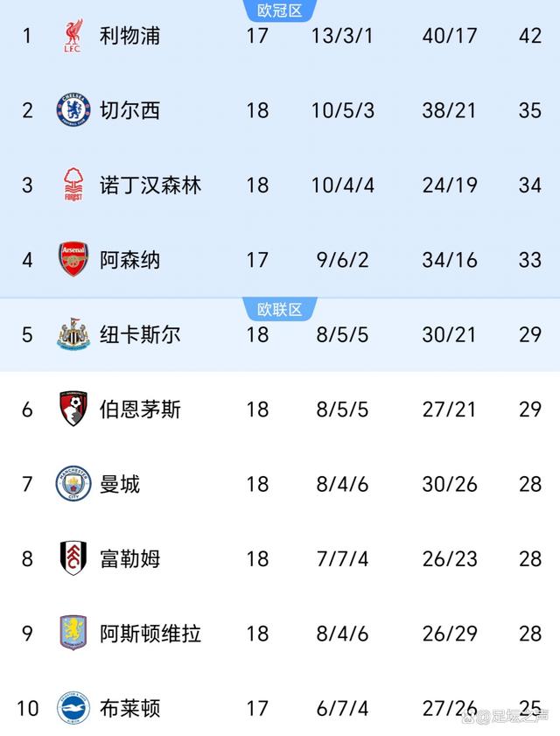
Task: Click the Liverpool club crest
Action: pyautogui.click(x=73, y=36)
